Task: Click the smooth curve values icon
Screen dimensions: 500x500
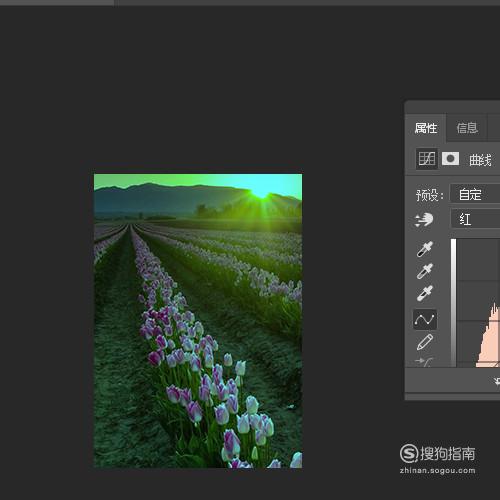Action: tap(424, 362)
